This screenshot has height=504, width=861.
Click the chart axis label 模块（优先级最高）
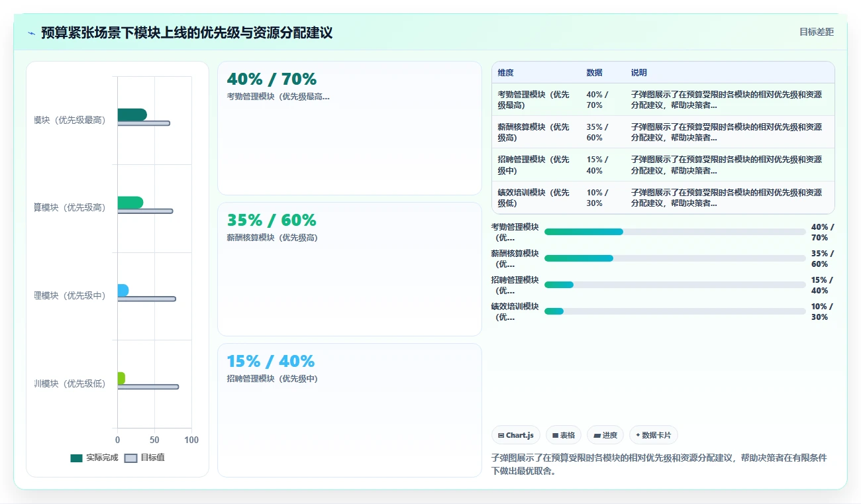70,120
